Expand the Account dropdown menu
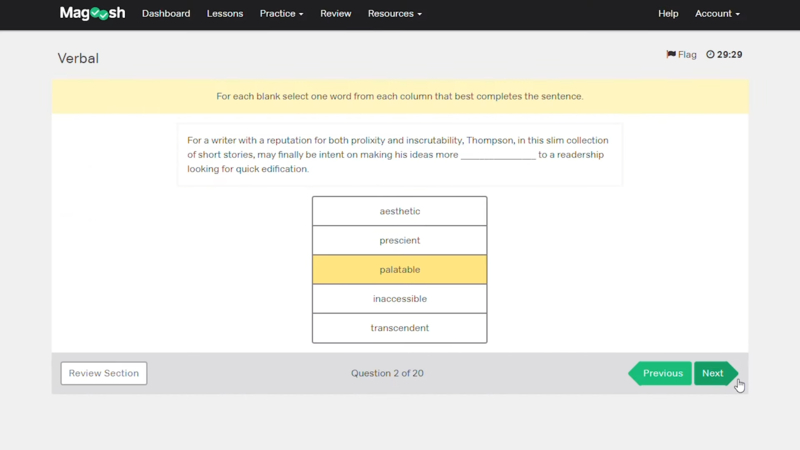This screenshot has height=450, width=800. pyautogui.click(x=717, y=14)
